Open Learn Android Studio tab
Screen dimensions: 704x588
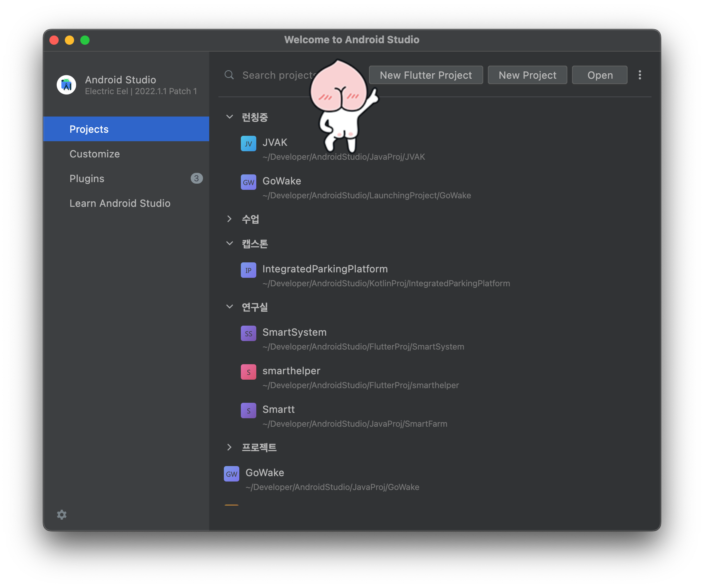(x=126, y=203)
